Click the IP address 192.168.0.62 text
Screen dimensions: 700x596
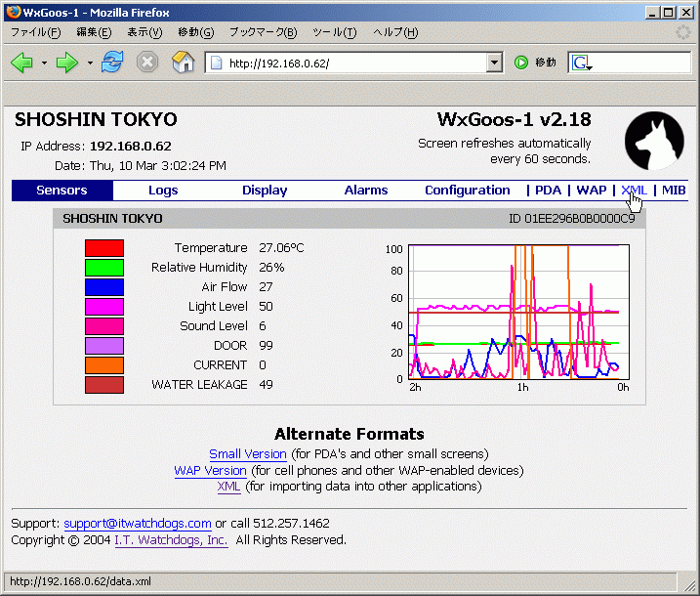131,147
